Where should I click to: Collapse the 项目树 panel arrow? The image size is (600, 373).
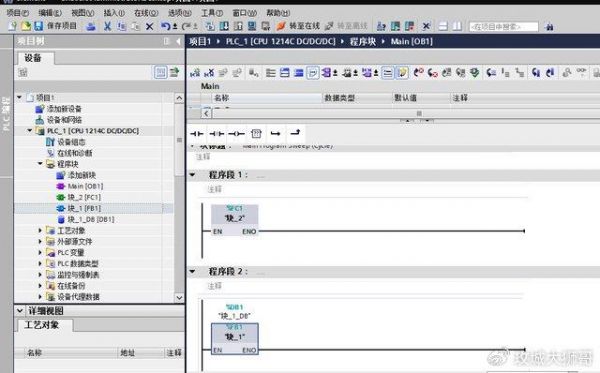click(178, 41)
